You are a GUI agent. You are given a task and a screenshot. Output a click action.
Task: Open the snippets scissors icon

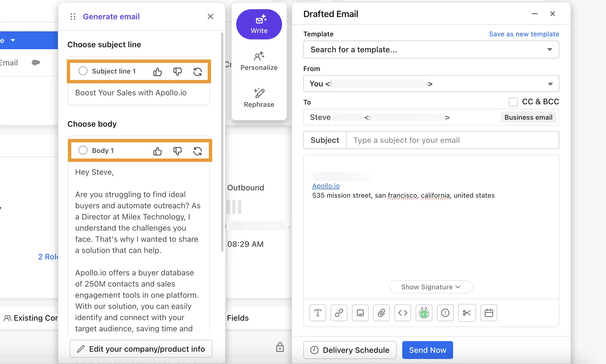(467, 313)
